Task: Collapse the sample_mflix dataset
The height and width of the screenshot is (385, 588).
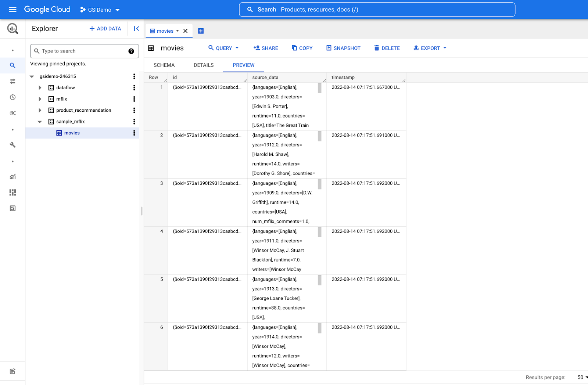Action: [40, 121]
